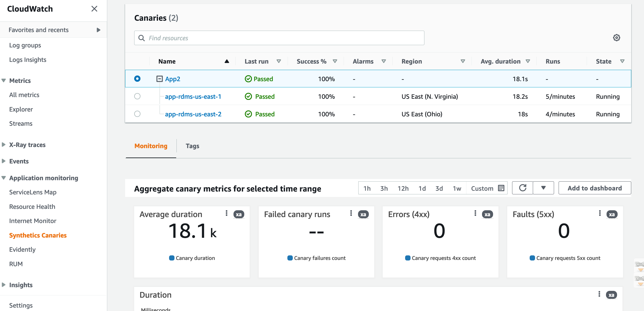Select the App2 radio button

point(137,79)
